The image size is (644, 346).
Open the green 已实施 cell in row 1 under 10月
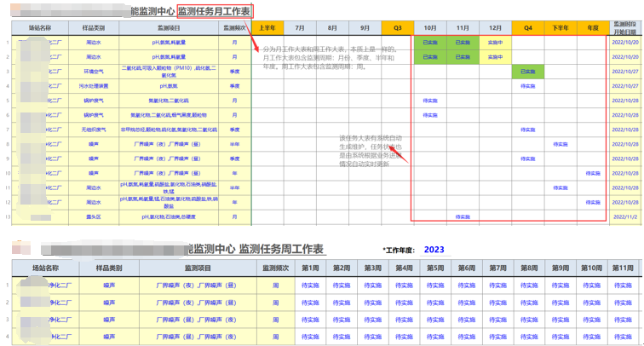(430, 42)
